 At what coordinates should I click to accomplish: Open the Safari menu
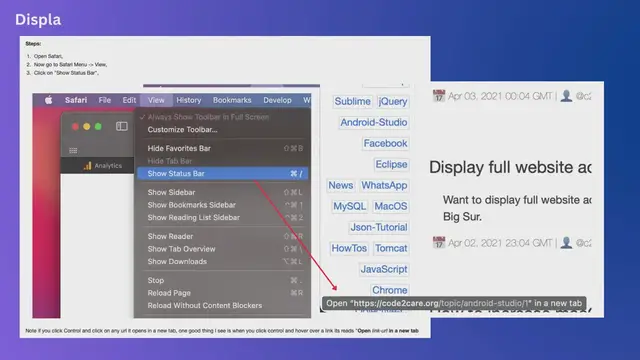76,100
